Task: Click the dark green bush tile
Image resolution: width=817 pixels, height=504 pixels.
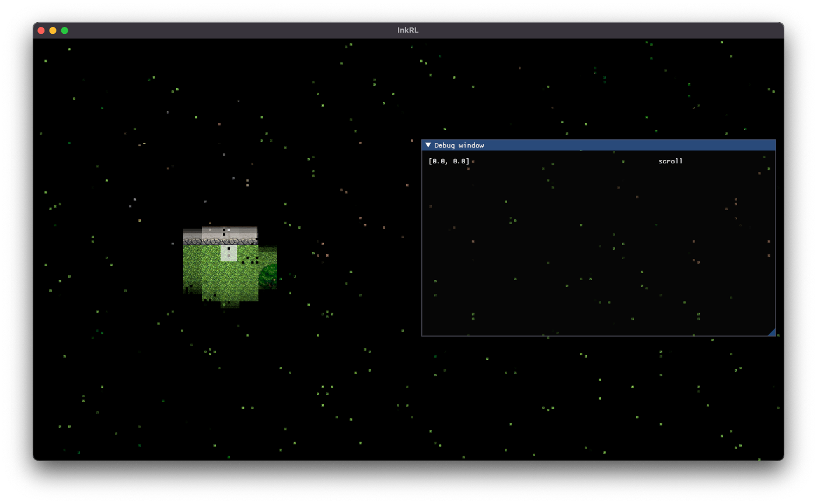Action: tap(268, 275)
